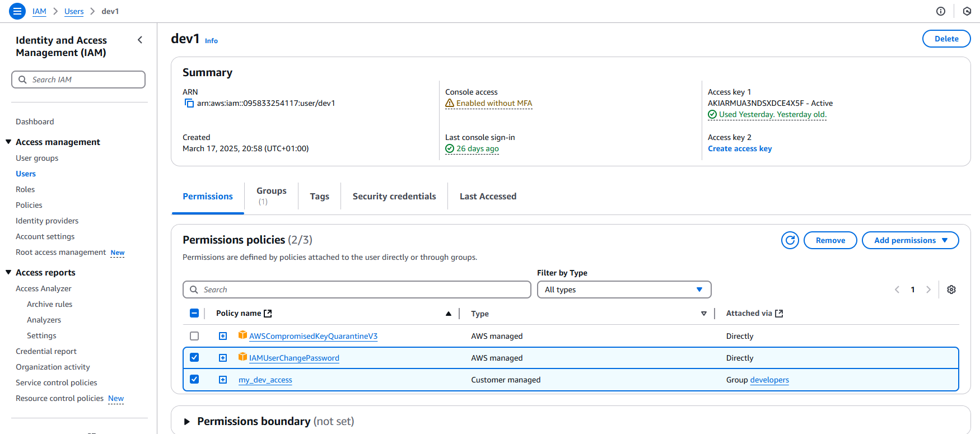Screen dimensions: 980x434
Task: Uncheck the IAMUserChangePassword policy checkbox
Action: coord(194,357)
